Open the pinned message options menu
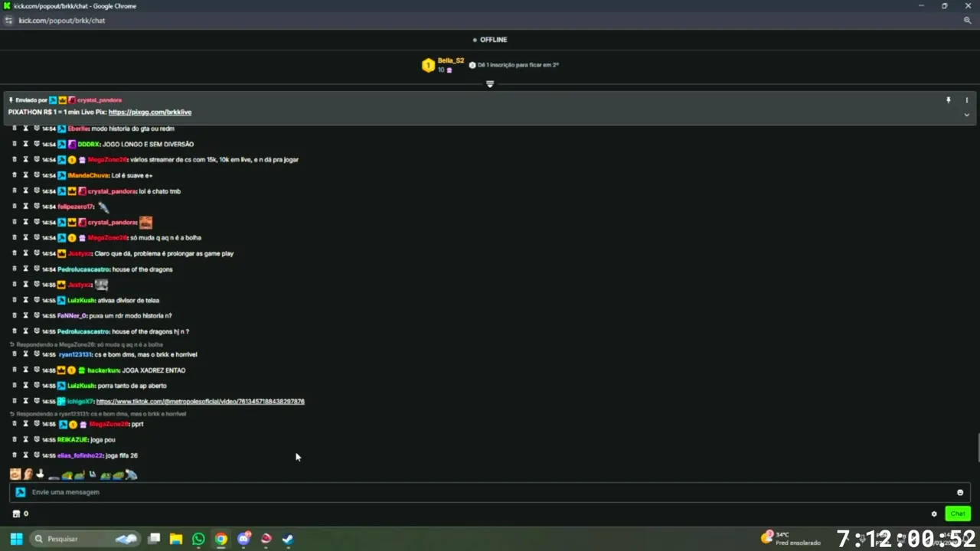 tap(966, 100)
